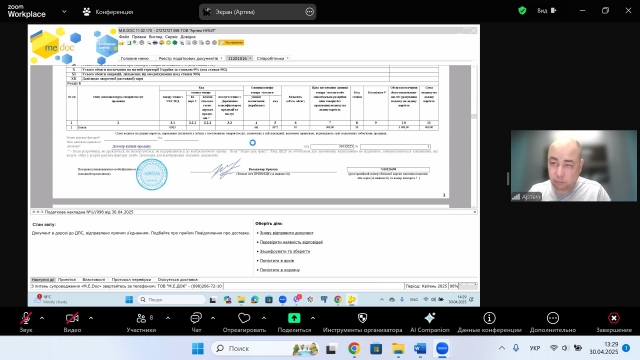Expand audio options arrow beside Звук

pyautogui.click(x=42, y=318)
